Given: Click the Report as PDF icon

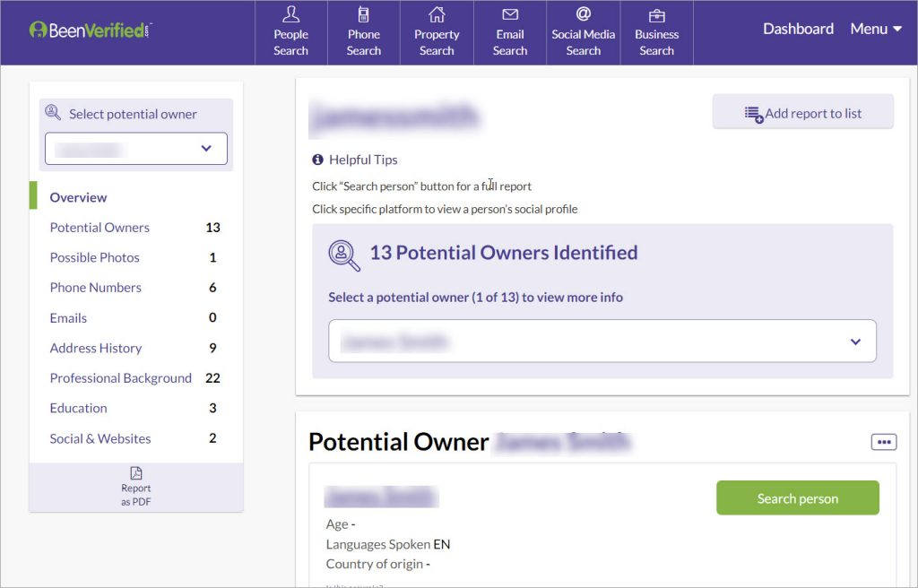Looking at the screenshot, I should point(136,472).
